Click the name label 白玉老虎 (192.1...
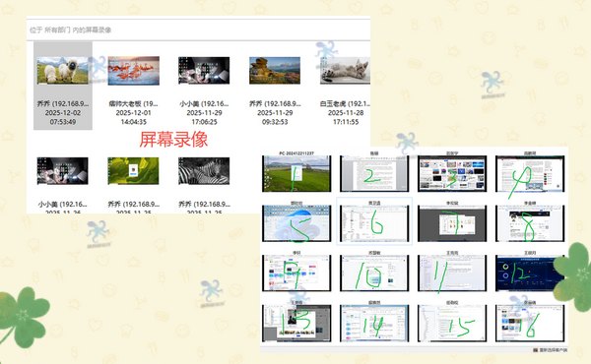591x364 pixels. [345, 103]
